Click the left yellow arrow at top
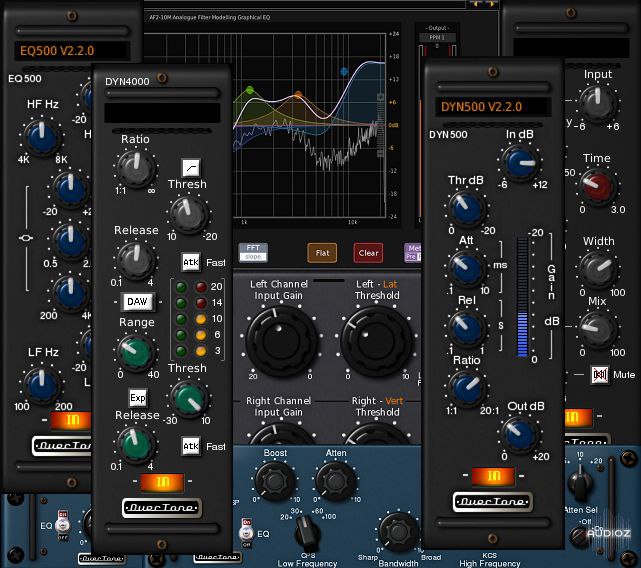 [x=476, y=4]
